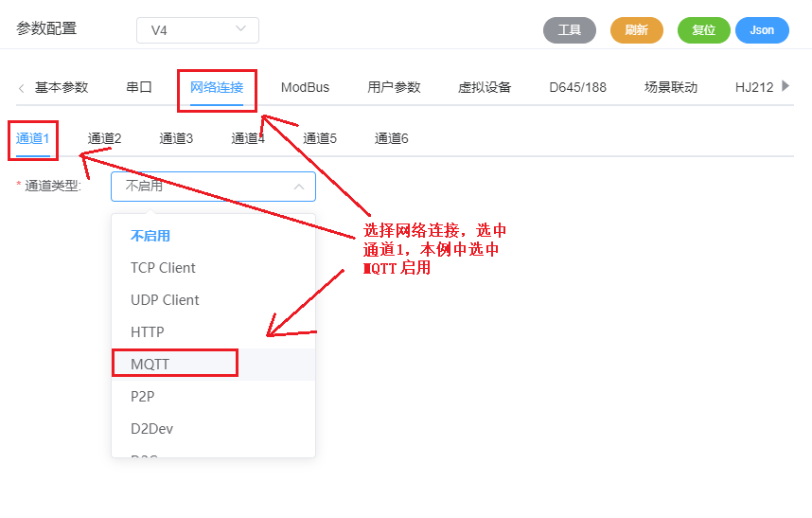Pick the HTTP channel type option
Image resolution: width=812 pixels, height=518 pixels.
[148, 332]
